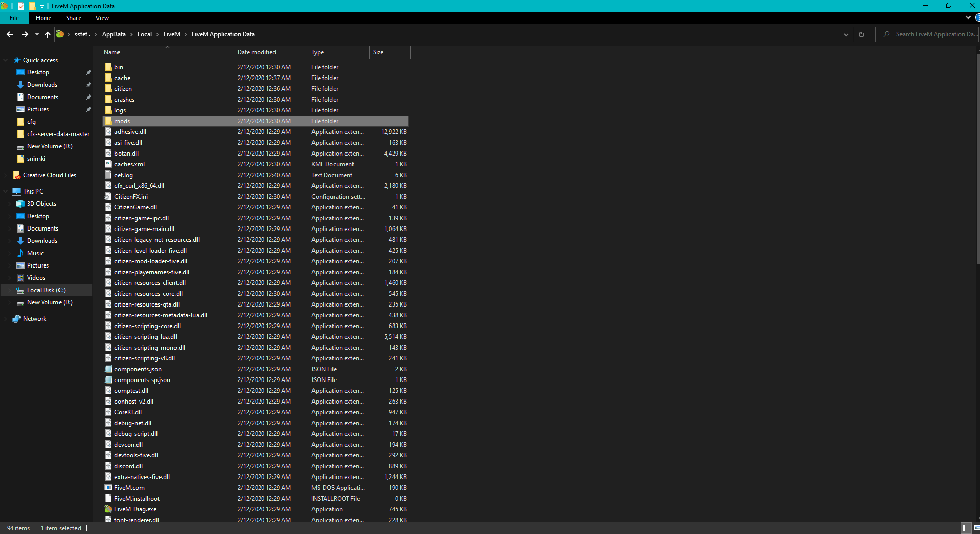
Task: Select the adhesive.dll file icon
Action: 108,132
